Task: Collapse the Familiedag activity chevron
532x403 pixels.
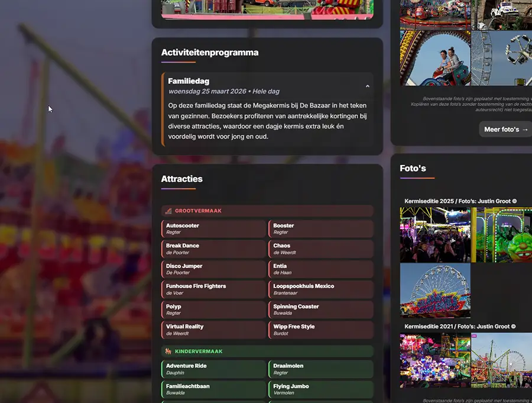Action: pyautogui.click(x=367, y=86)
